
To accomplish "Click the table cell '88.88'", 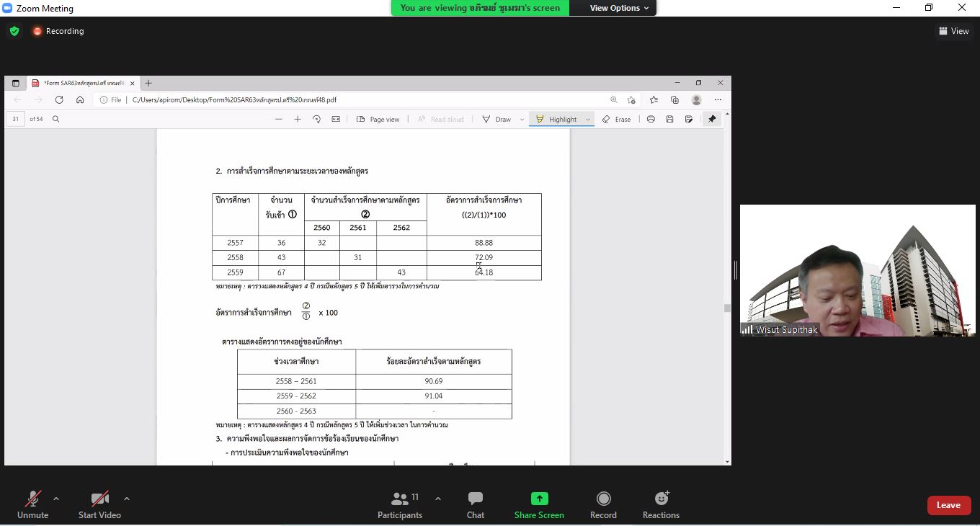I will tap(484, 243).
